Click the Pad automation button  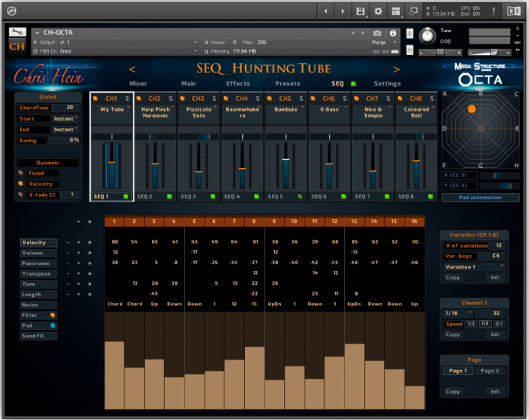pos(480,198)
